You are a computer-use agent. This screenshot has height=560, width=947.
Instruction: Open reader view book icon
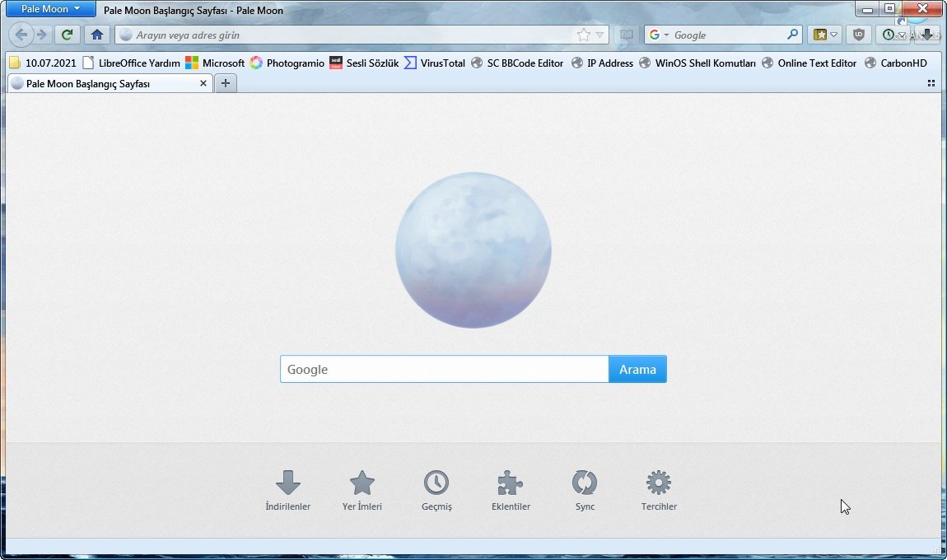point(627,35)
